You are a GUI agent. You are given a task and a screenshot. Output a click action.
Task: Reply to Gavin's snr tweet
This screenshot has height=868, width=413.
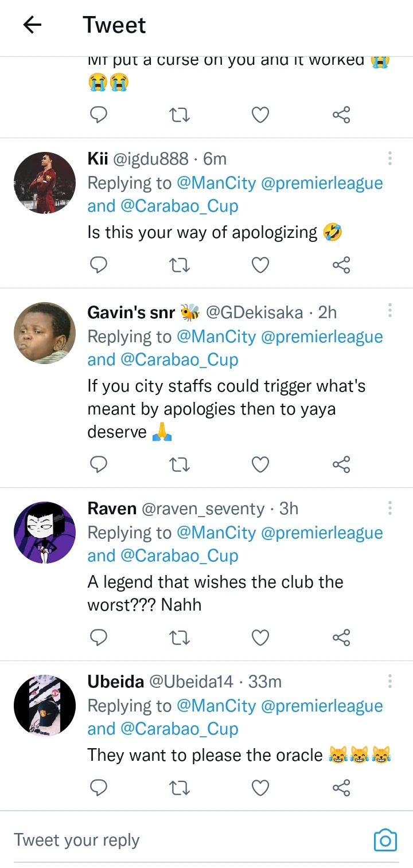click(99, 464)
